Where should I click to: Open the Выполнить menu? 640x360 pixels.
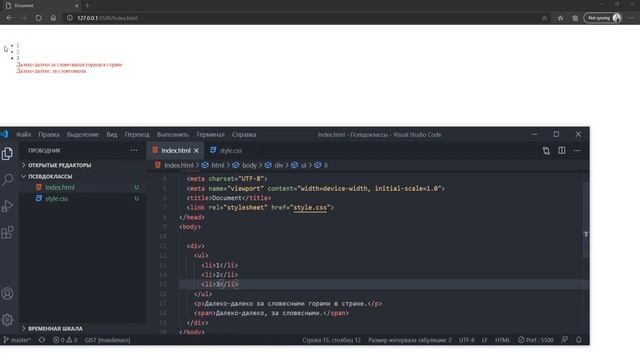coord(173,134)
